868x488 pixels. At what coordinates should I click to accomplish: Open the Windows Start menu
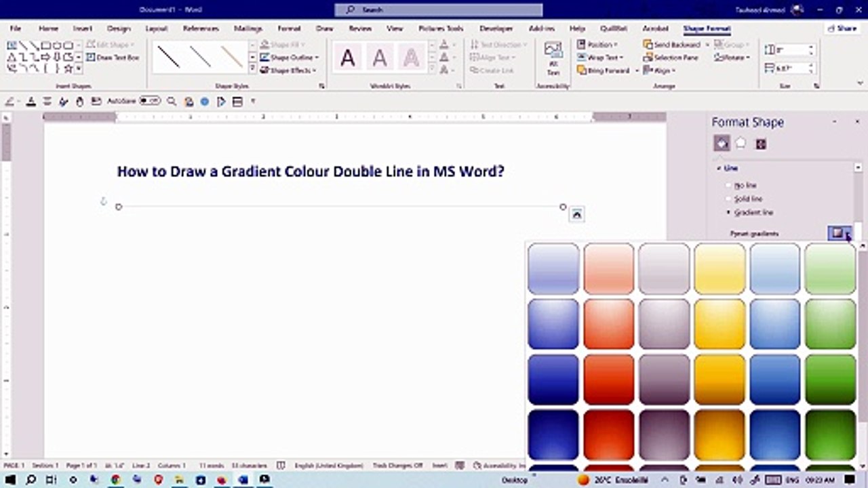(x=11, y=480)
